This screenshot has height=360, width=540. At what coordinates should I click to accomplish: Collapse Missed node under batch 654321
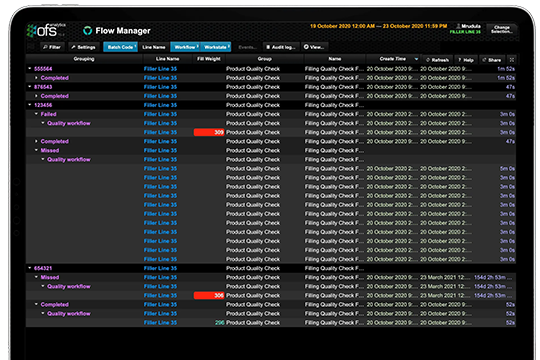(36, 277)
